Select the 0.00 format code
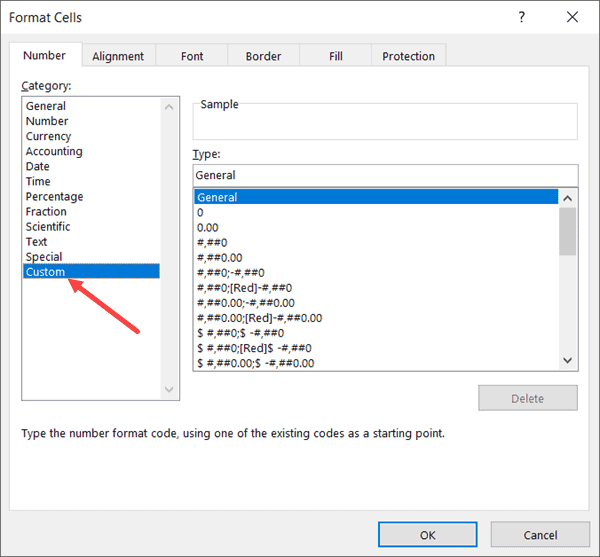Screen dimensions: 600x557 click(x=209, y=227)
